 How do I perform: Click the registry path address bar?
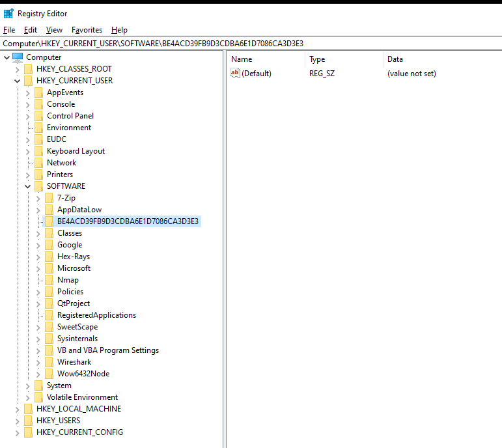[251, 43]
